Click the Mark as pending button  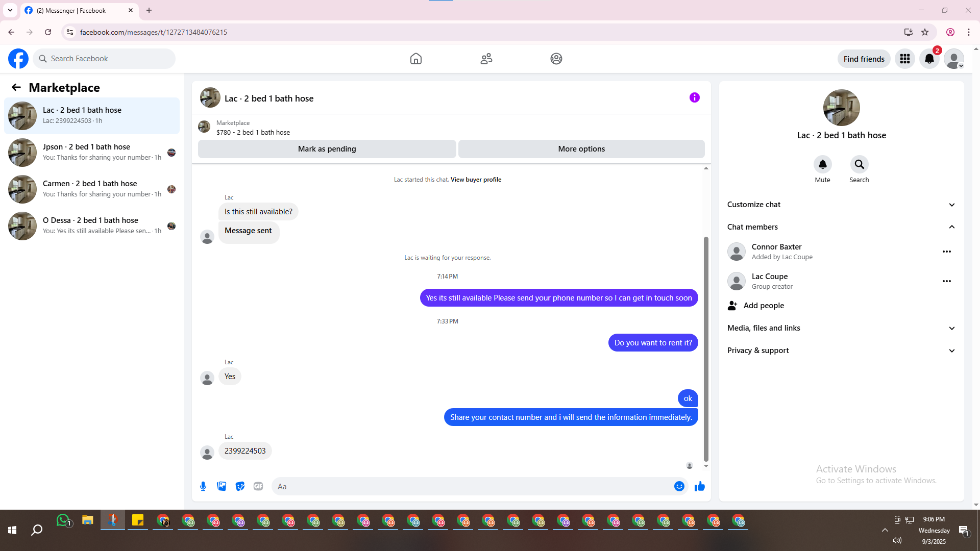point(327,149)
